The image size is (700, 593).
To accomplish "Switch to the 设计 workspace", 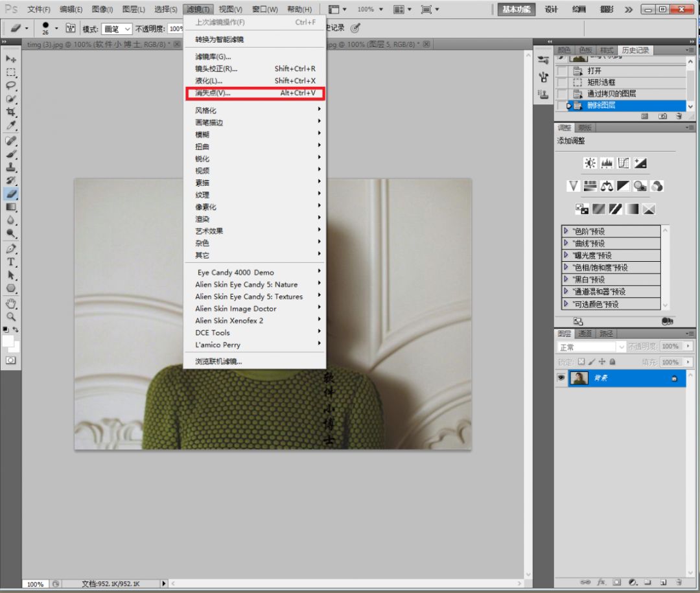I will [x=552, y=9].
